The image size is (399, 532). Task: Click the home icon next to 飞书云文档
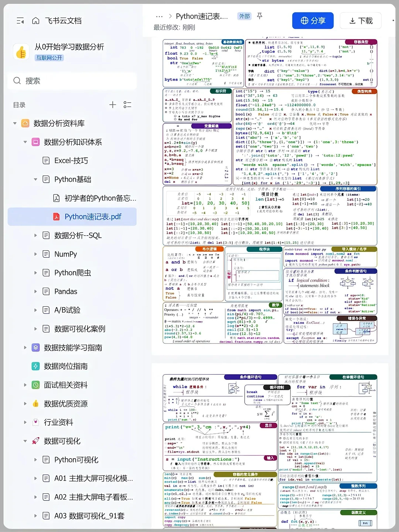click(x=35, y=21)
